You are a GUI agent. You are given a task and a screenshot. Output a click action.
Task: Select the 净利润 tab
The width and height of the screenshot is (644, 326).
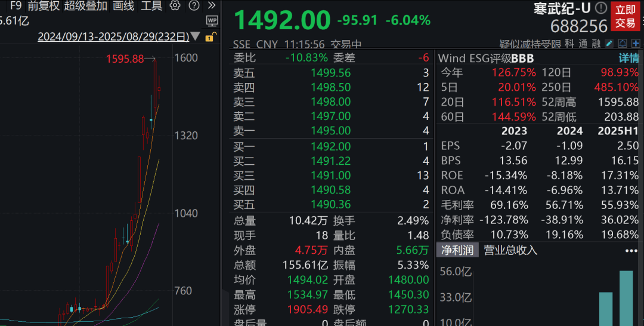click(x=457, y=250)
